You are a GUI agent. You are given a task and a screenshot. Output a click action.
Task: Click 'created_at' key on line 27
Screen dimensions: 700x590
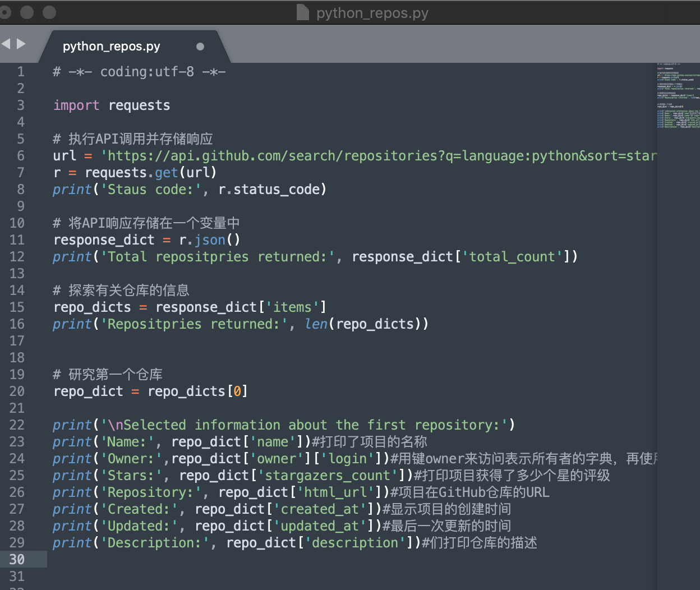coord(320,509)
